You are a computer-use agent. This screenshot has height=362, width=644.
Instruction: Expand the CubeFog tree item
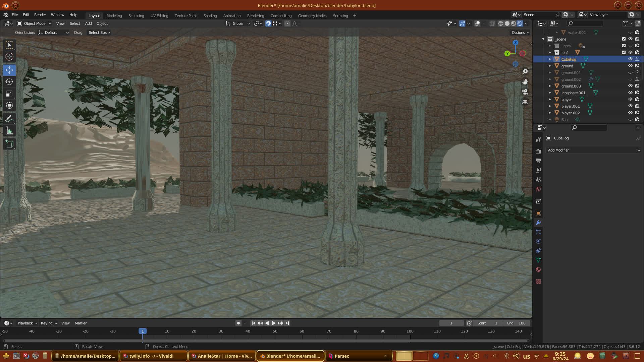(x=550, y=59)
